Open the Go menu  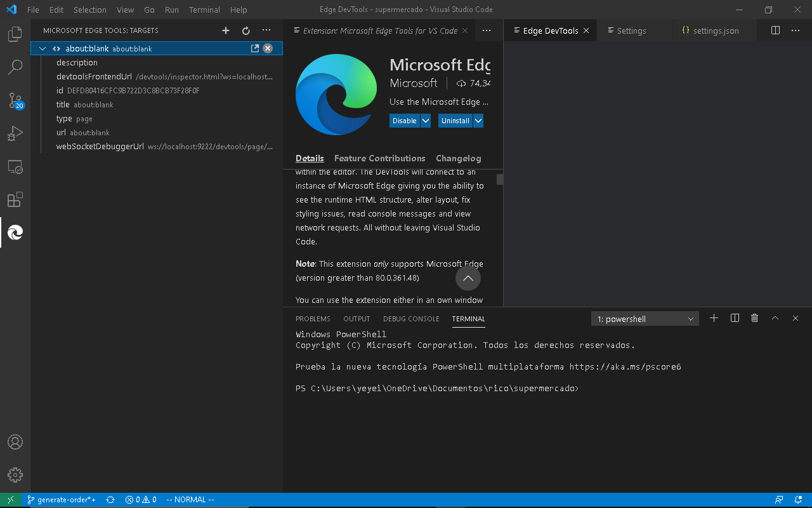pos(150,10)
